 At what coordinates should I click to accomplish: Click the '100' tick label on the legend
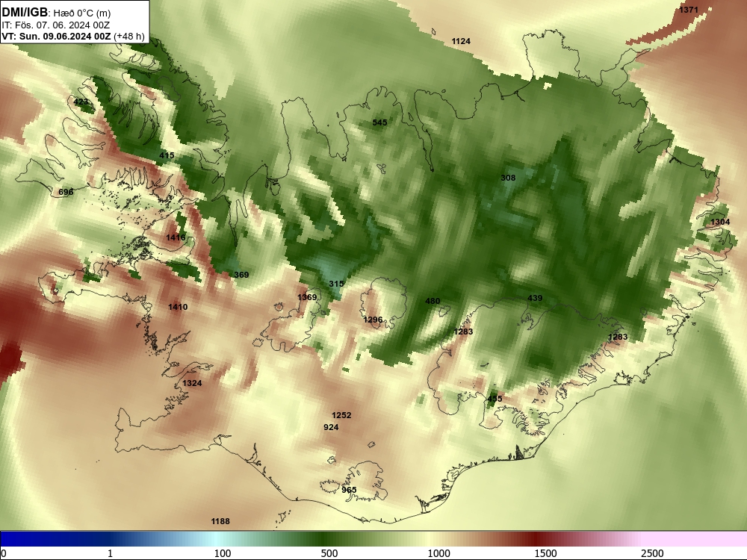(223, 553)
